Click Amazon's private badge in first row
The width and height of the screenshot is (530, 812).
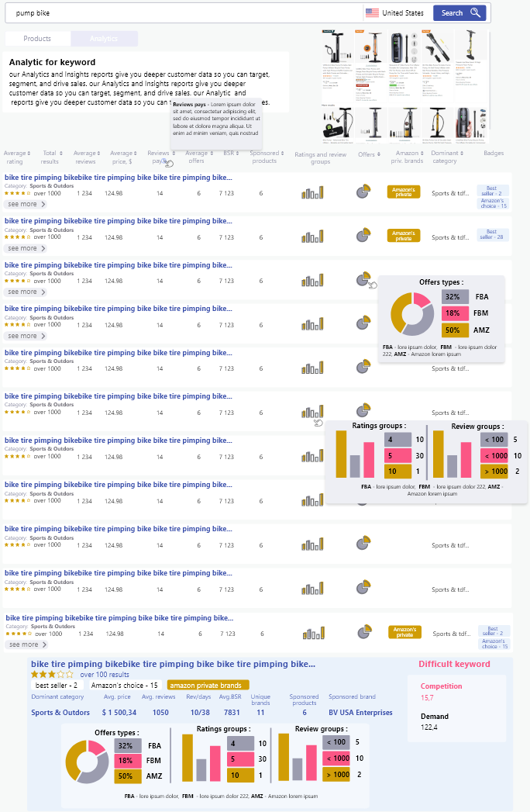click(403, 192)
